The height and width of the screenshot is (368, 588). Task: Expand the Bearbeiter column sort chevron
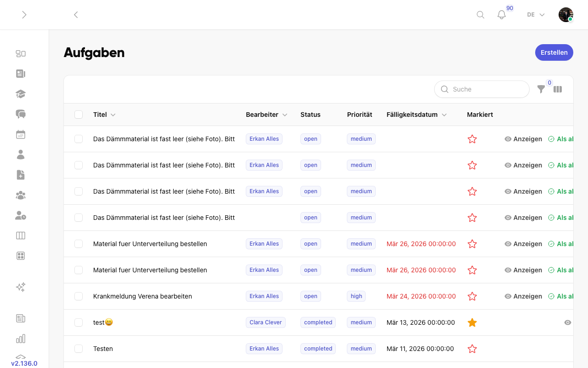click(285, 115)
